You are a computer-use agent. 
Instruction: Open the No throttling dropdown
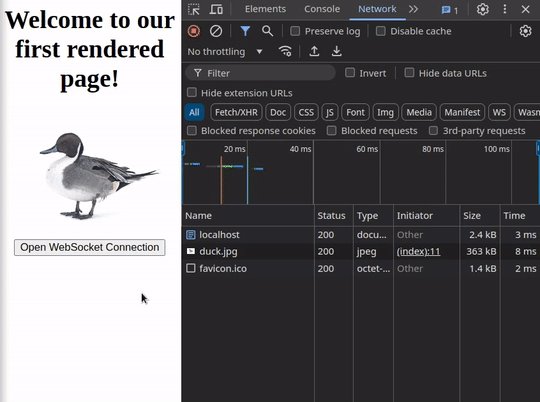[225, 52]
